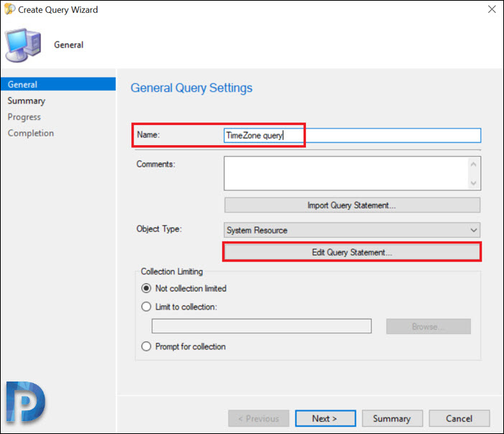Click the Create Query Wizard title icon
The height and width of the screenshot is (434, 504).
tap(9, 9)
